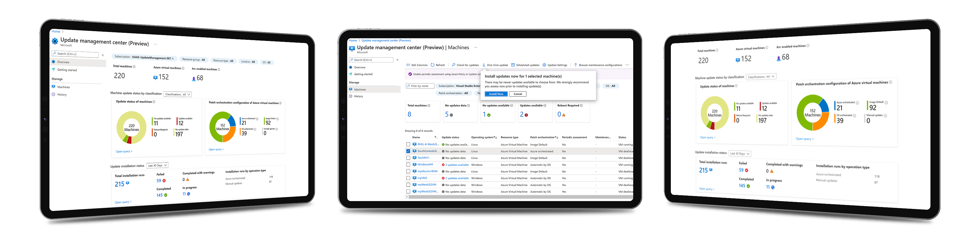Image resolution: width=980 pixels, height=246 pixels.
Task: Click Cancel button in install popup
Action: pos(518,94)
